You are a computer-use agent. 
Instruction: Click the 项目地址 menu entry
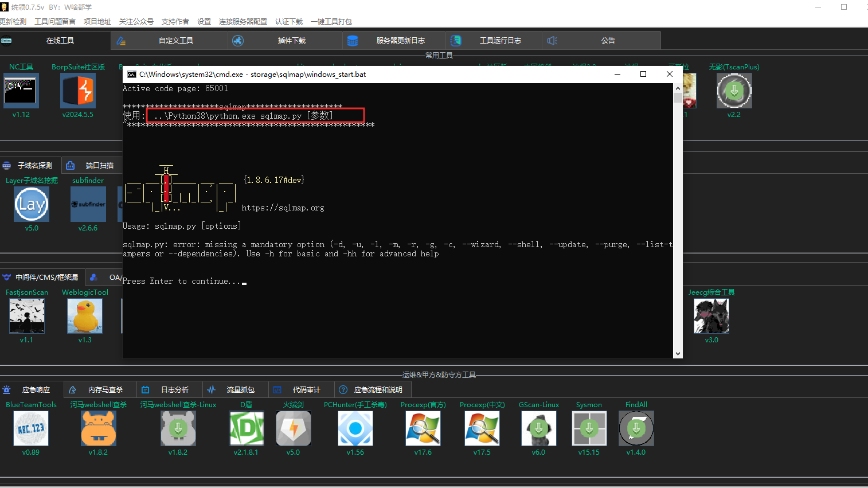click(x=97, y=21)
